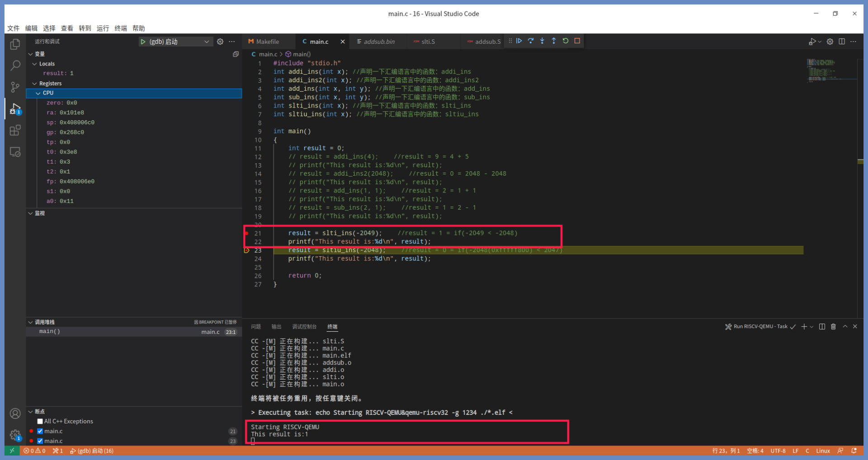Restart the debug session
The height and width of the screenshot is (460, 868).
point(566,41)
